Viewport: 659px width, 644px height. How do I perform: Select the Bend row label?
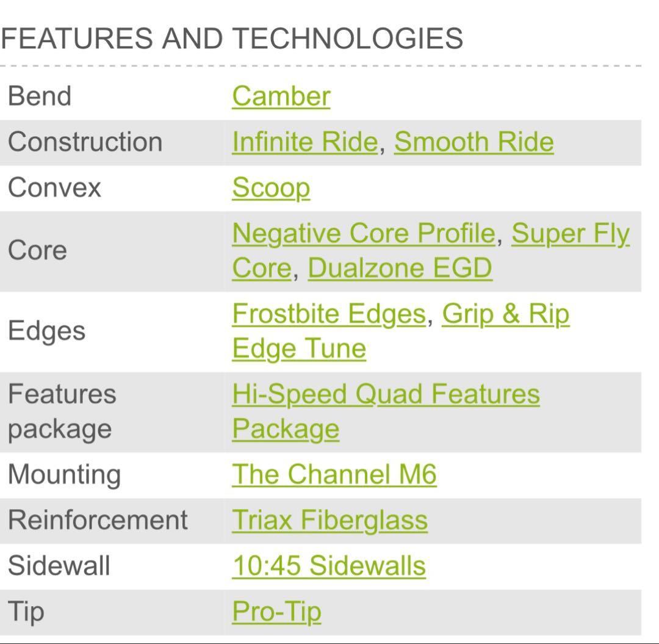coord(40,96)
